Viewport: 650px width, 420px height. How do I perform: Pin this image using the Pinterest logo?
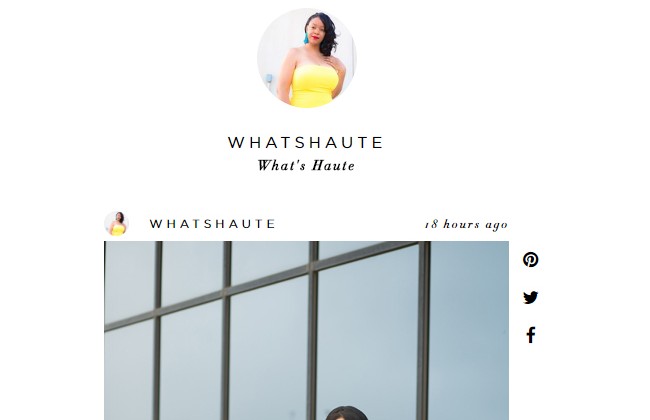(531, 260)
